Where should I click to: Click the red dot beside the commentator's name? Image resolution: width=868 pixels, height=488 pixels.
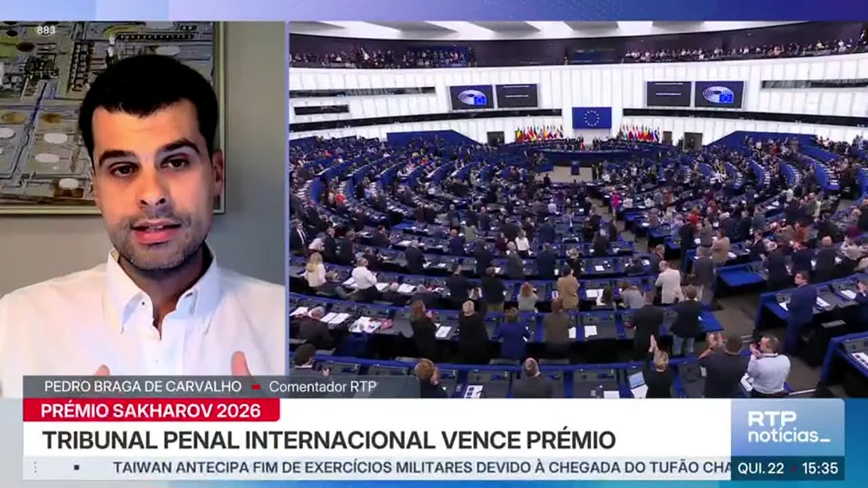pos(256,387)
